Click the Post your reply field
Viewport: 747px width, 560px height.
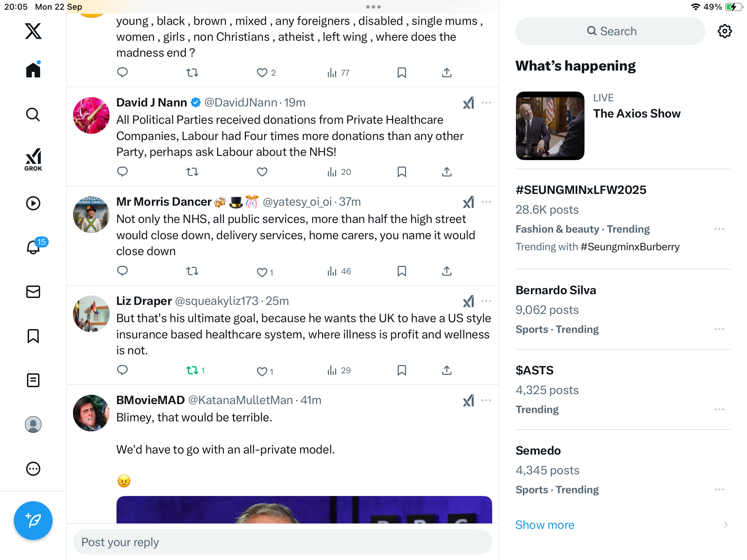coord(282,542)
